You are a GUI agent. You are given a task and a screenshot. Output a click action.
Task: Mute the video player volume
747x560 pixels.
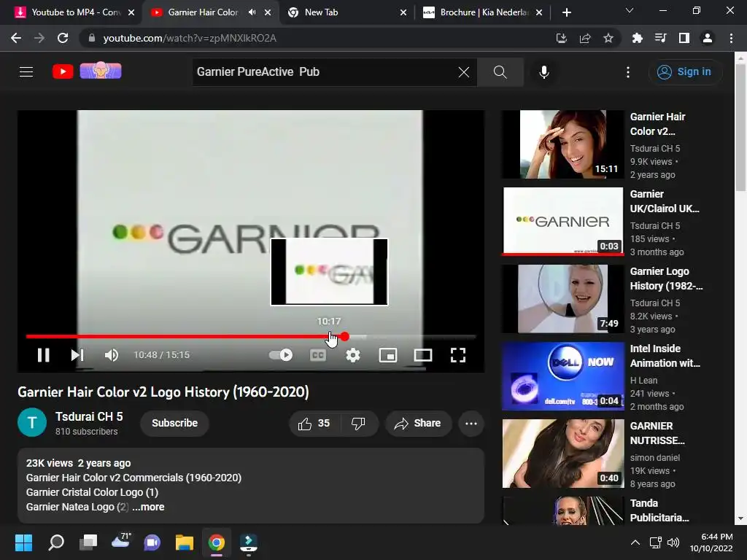112,355
